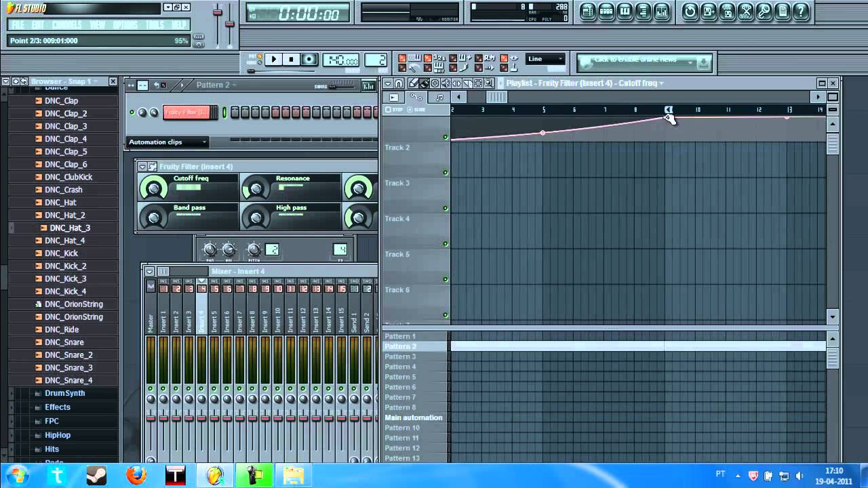
Task: Mute Track 2 via its green LED
Action: (x=446, y=173)
